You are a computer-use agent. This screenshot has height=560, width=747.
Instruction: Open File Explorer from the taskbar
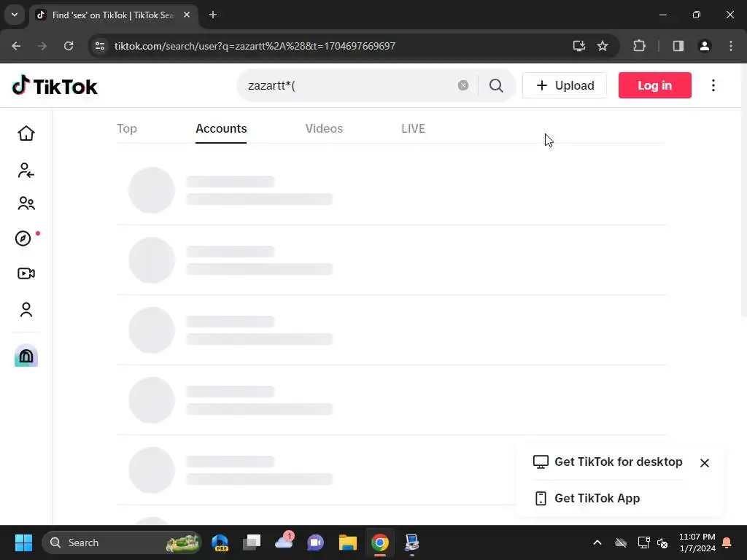pyautogui.click(x=348, y=542)
